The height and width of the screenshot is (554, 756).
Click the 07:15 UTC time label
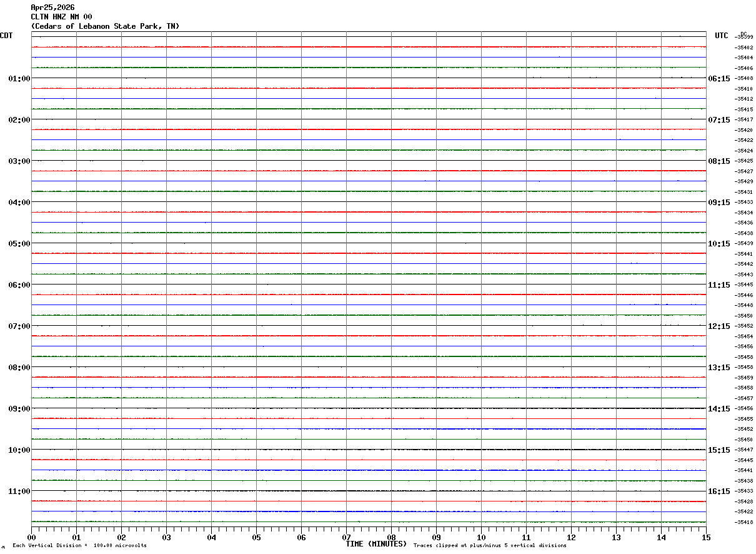point(719,119)
